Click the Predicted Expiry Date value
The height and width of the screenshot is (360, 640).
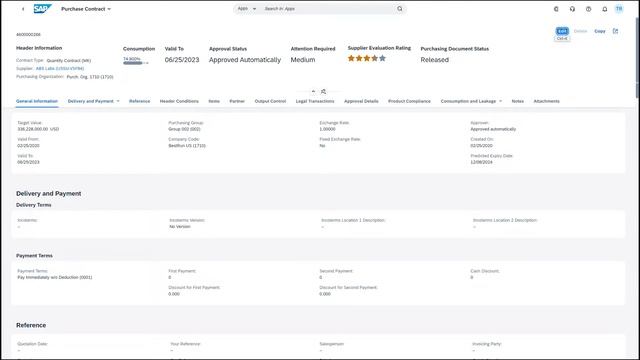482,162
